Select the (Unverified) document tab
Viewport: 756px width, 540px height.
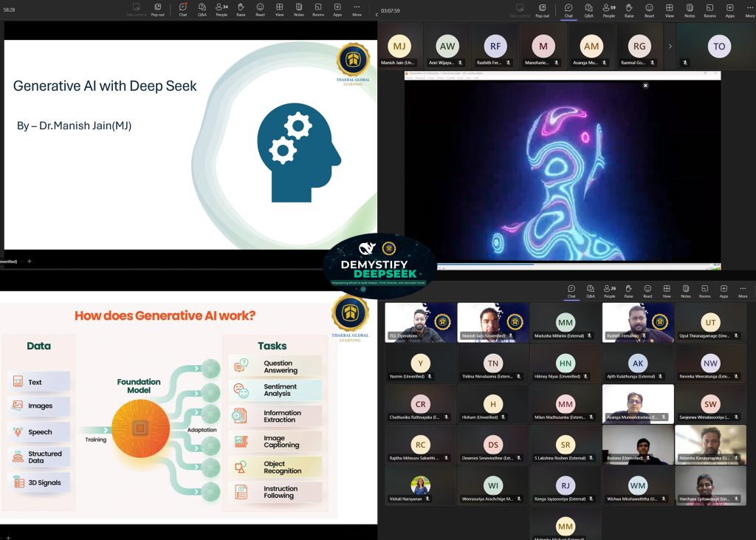tap(9, 261)
